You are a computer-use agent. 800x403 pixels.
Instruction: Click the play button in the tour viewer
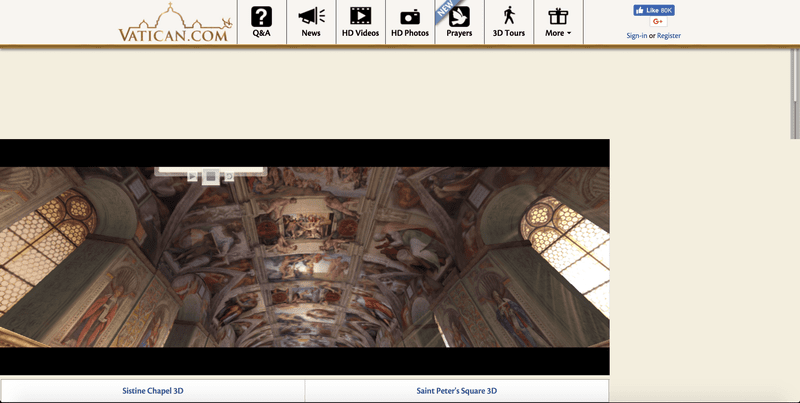pos(192,176)
